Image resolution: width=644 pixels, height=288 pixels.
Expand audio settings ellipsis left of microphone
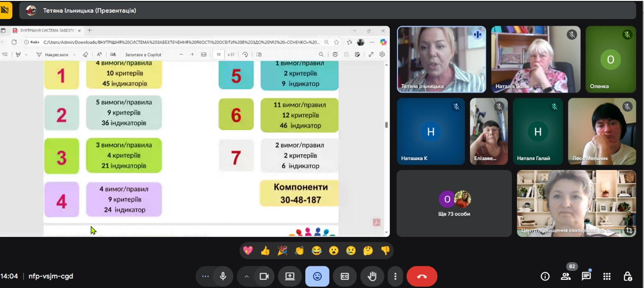pyautogui.click(x=205, y=276)
